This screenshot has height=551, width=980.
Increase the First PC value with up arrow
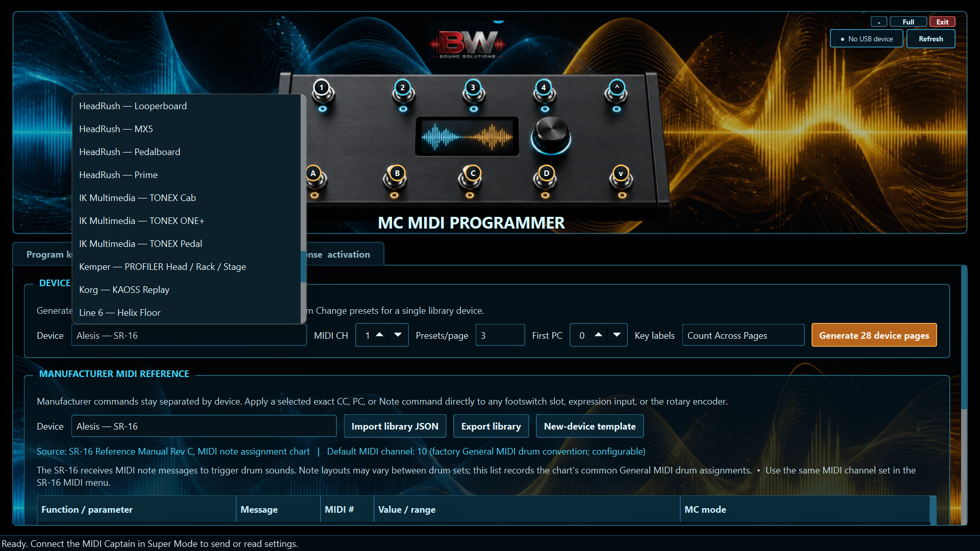click(x=598, y=335)
